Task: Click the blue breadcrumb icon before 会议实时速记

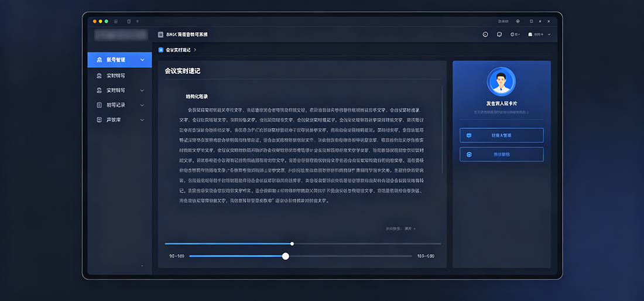Action: coord(160,50)
